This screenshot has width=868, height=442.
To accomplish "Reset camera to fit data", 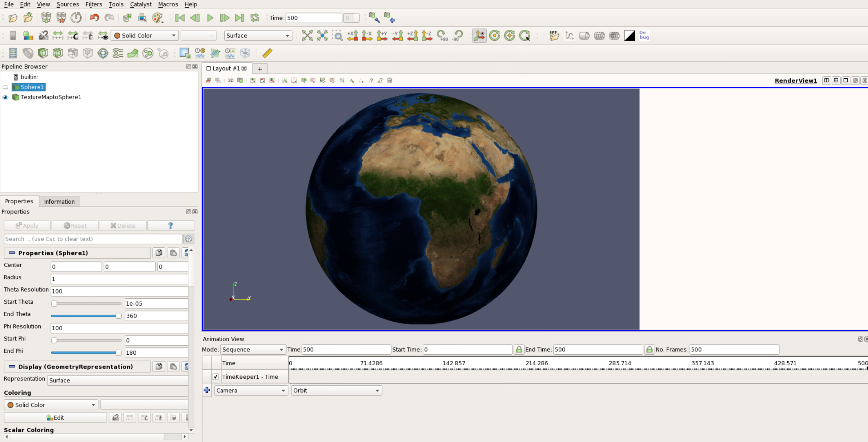I will (307, 36).
